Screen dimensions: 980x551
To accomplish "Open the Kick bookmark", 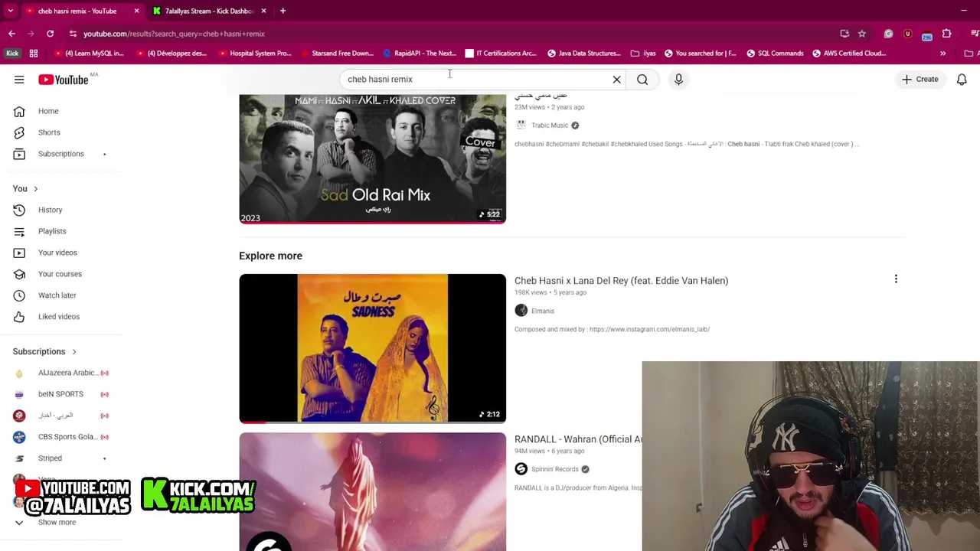I will pyautogui.click(x=12, y=54).
